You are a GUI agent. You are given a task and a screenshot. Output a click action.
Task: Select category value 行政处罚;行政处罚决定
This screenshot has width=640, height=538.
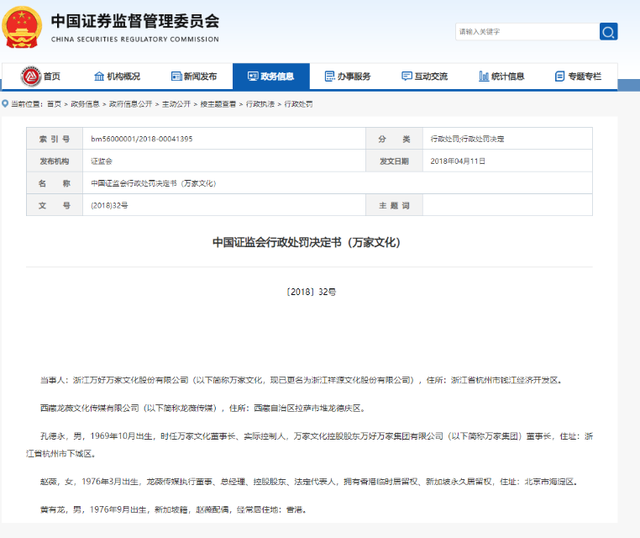[x=467, y=139]
